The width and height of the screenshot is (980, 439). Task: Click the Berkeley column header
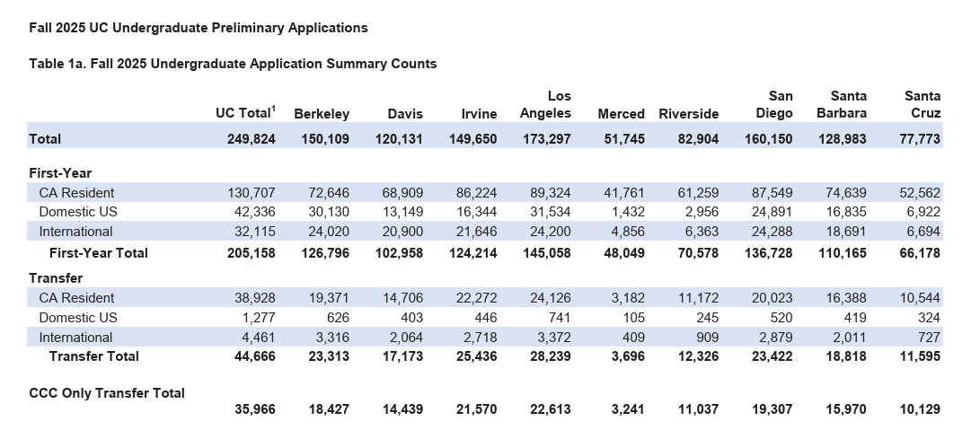point(322,114)
